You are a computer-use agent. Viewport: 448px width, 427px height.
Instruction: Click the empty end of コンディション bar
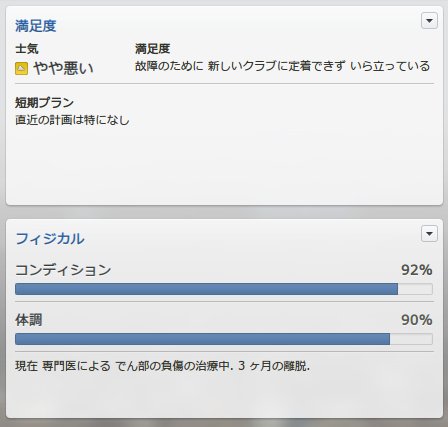(415, 289)
